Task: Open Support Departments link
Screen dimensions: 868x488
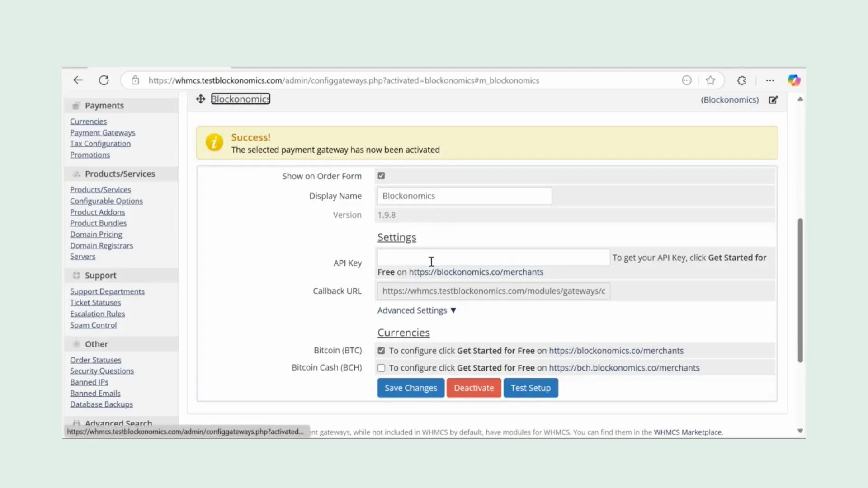Action: pos(107,291)
